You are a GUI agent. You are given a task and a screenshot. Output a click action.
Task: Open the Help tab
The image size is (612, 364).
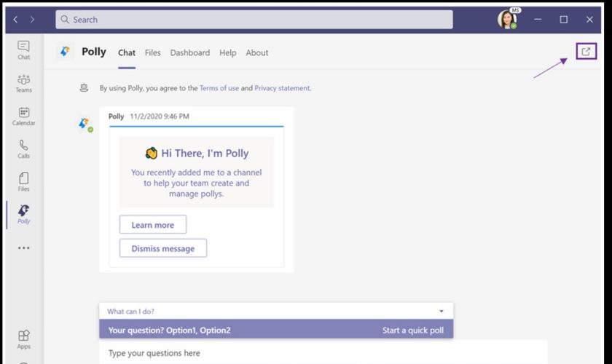click(x=227, y=53)
